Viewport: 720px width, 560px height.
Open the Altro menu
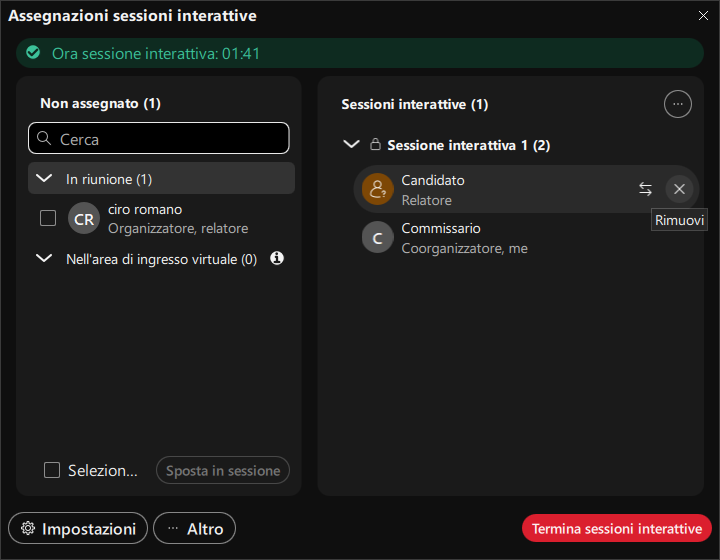(x=194, y=528)
